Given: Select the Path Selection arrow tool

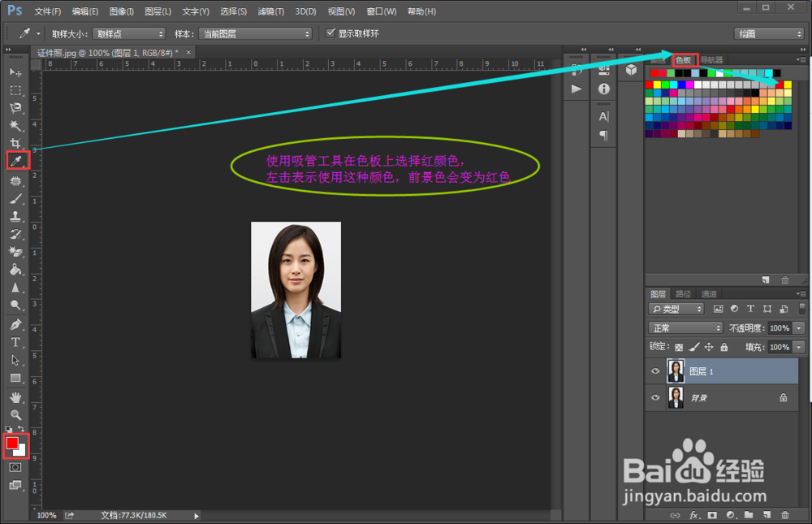Looking at the screenshot, I should (15, 360).
